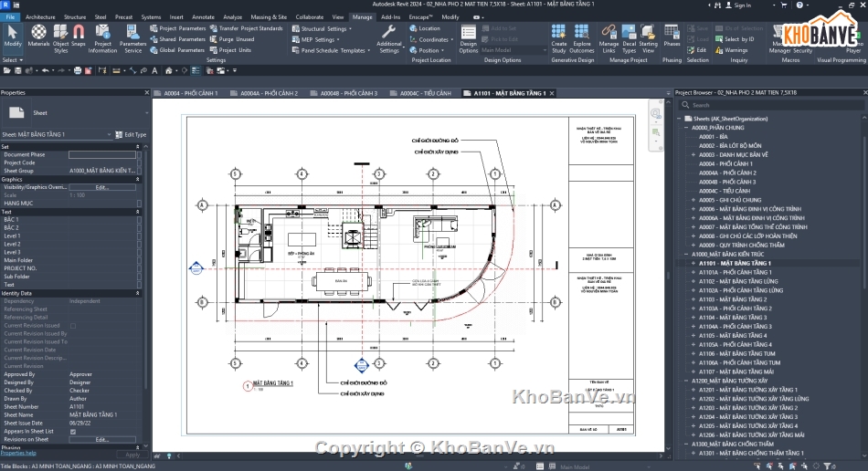Open Explore Outcomes
Image resolution: width=868 pixels, height=471 pixels.
[582, 38]
